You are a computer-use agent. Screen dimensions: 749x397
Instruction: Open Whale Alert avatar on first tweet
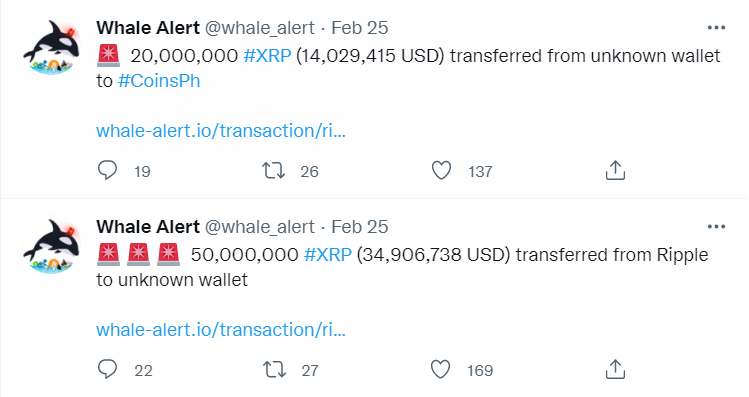[x=51, y=47]
